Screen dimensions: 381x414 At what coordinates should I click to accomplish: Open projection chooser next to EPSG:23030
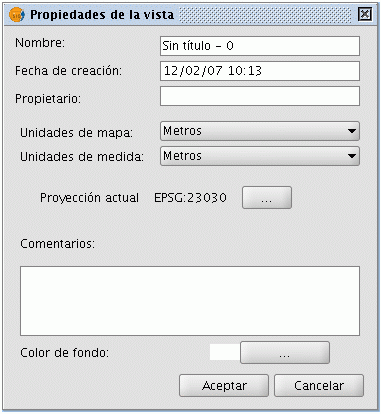(267, 198)
